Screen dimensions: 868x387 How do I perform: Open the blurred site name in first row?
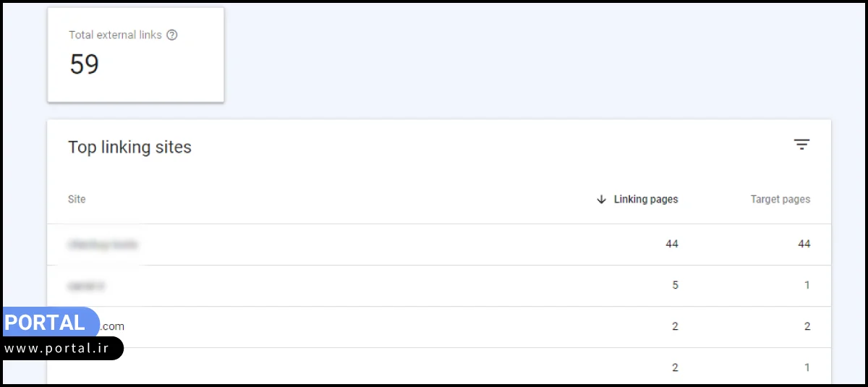[103, 244]
